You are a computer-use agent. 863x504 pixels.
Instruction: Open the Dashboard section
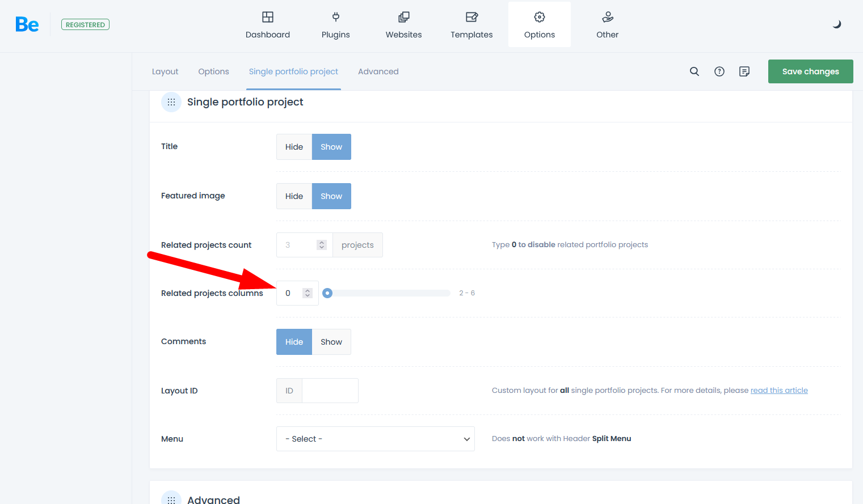click(267, 25)
